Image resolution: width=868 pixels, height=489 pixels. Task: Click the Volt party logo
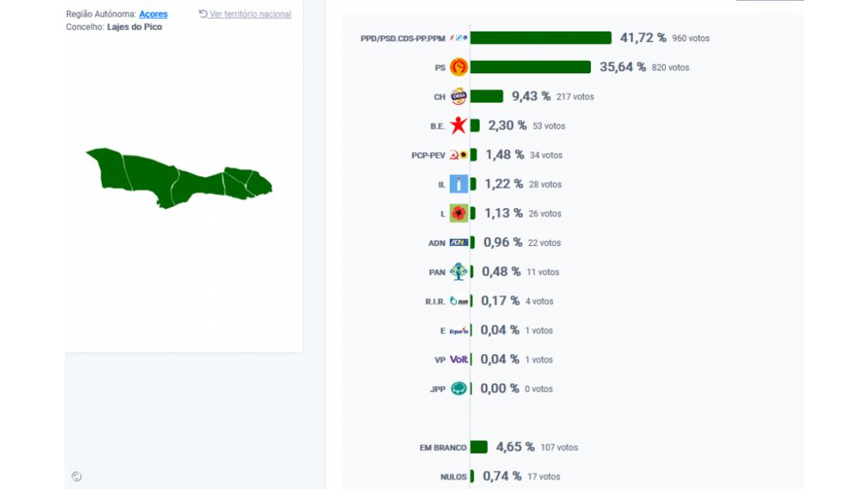tap(458, 360)
